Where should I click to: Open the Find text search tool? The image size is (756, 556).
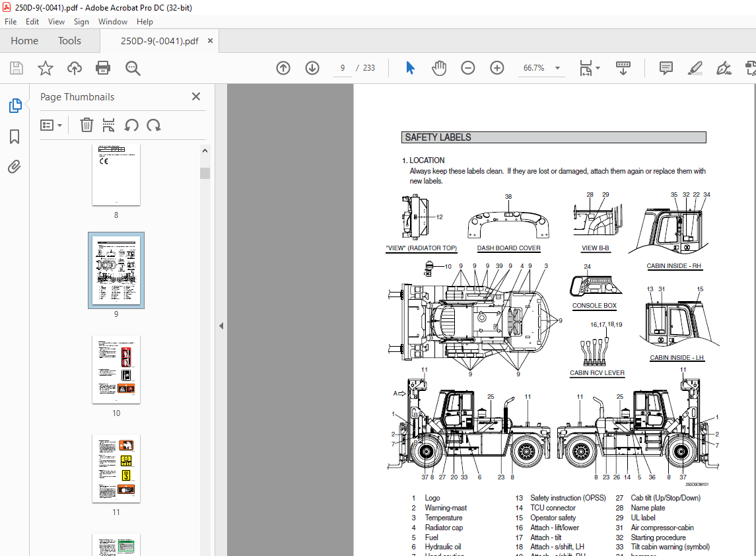[133, 68]
